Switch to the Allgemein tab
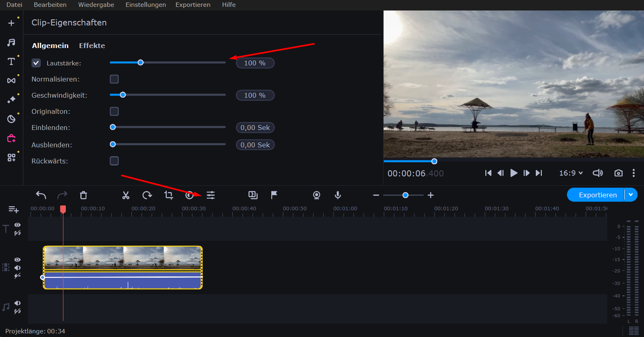 point(50,46)
